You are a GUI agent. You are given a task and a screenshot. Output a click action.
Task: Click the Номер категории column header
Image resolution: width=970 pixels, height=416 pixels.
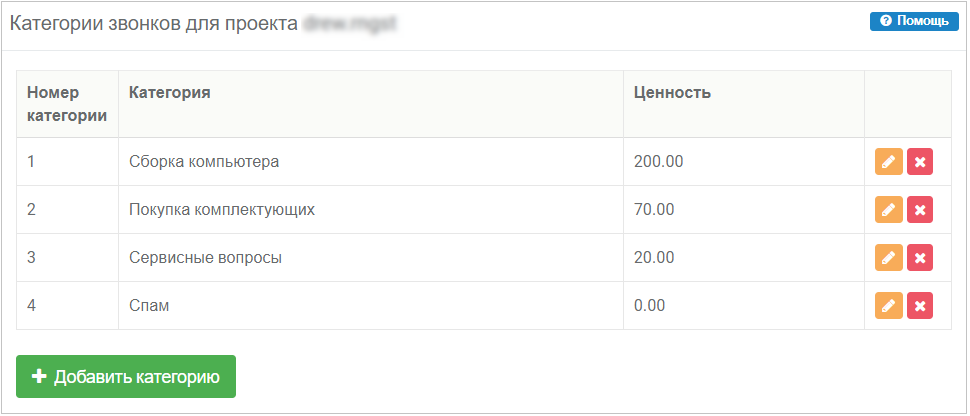pyautogui.click(x=67, y=104)
